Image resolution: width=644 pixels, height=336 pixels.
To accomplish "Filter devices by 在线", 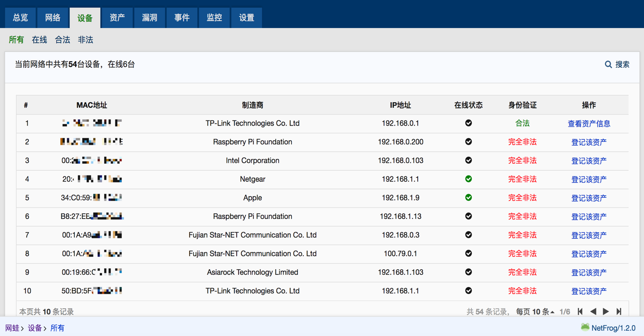I will coord(39,40).
